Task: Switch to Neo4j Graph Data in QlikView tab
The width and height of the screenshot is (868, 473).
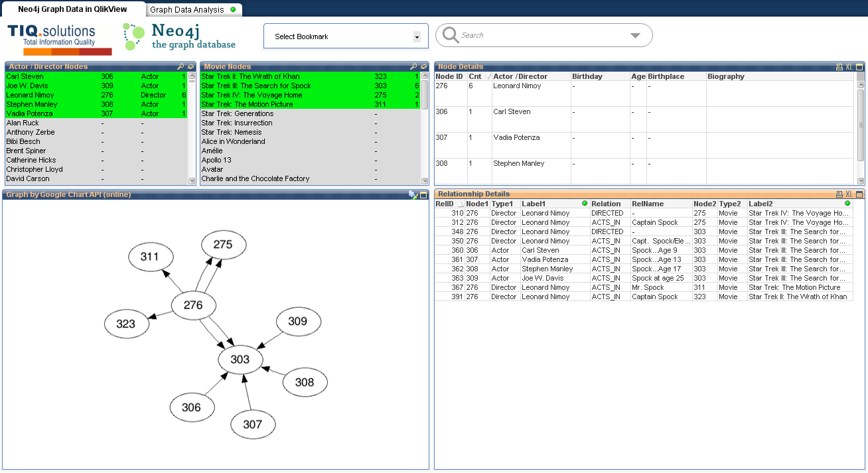Action: 73,9
